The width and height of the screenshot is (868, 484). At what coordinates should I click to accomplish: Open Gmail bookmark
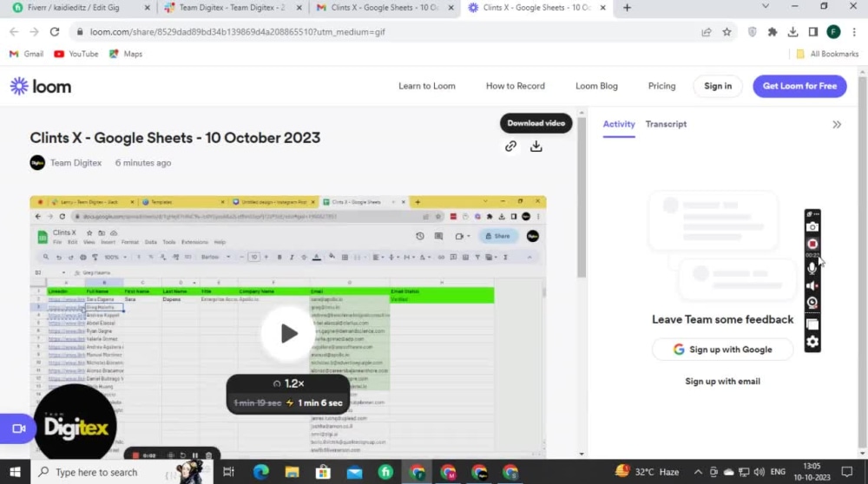coord(27,54)
